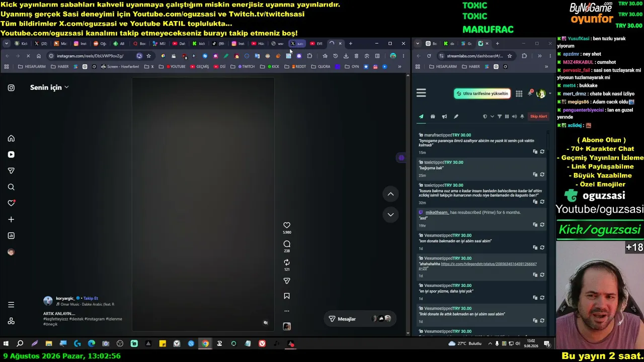The height and width of the screenshot is (362, 644).
Task: Go to the previous reel
Action: click(x=390, y=194)
